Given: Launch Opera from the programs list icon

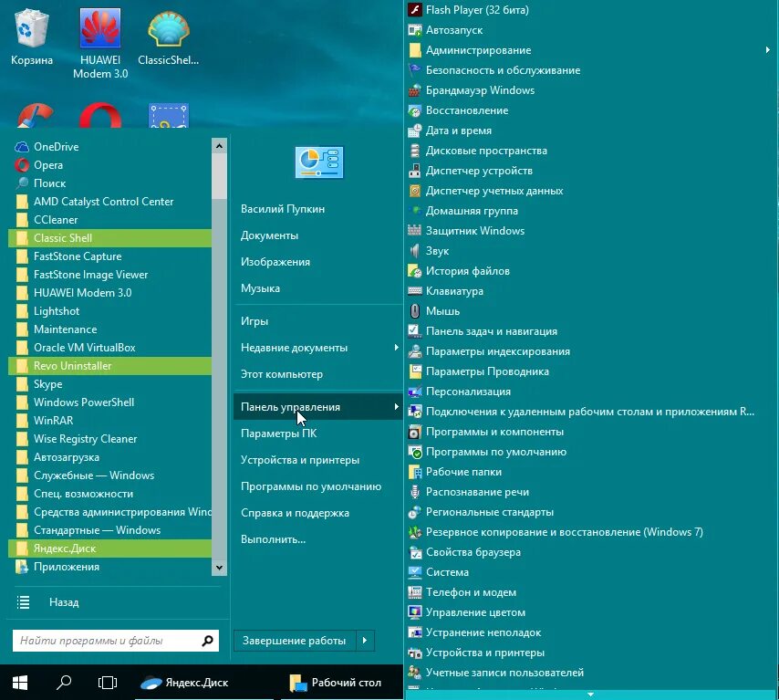Looking at the screenshot, I should [x=22, y=165].
